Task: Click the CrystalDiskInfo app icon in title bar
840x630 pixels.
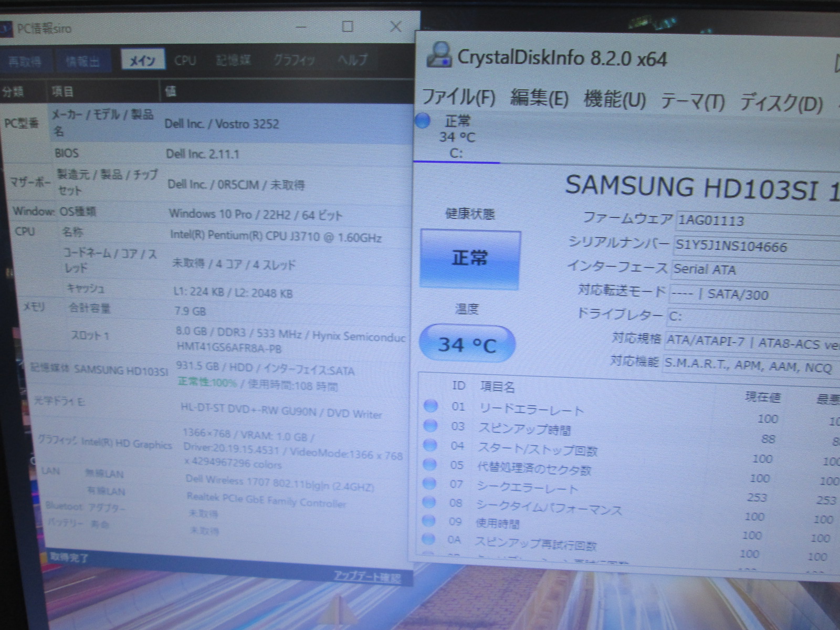Action: pyautogui.click(x=439, y=55)
